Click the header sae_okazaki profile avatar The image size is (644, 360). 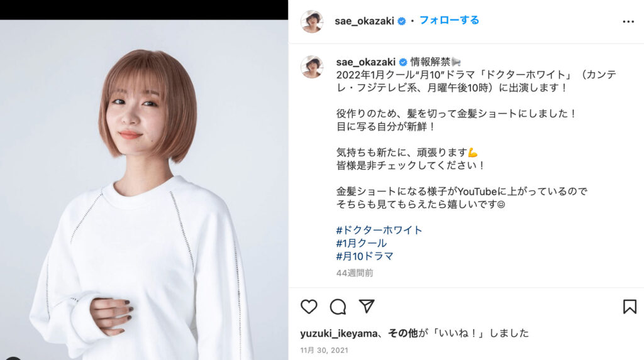point(312,21)
